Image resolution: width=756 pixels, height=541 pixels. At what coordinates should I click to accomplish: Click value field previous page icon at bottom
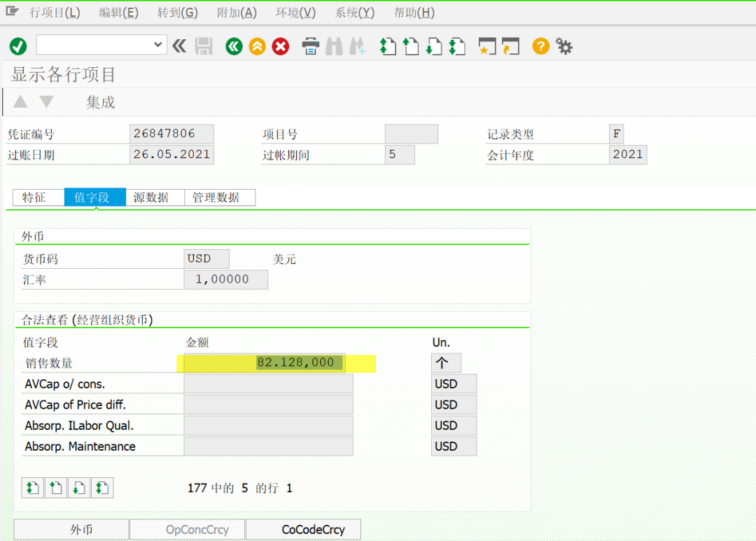click(x=56, y=488)
